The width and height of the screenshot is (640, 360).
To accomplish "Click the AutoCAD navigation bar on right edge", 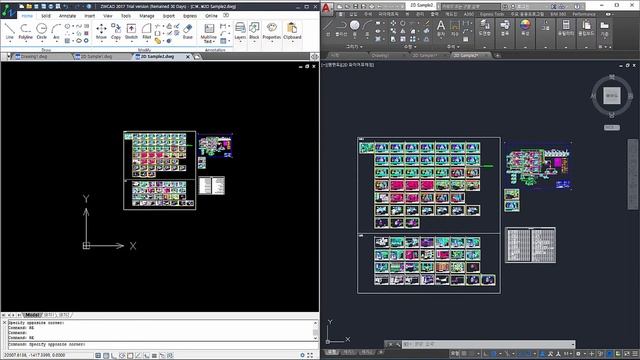I will tap(633, 174).
